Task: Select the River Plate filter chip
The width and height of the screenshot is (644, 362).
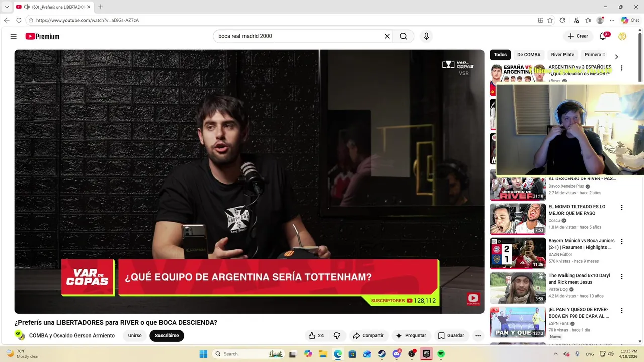Action: click(x=562, y=55)
